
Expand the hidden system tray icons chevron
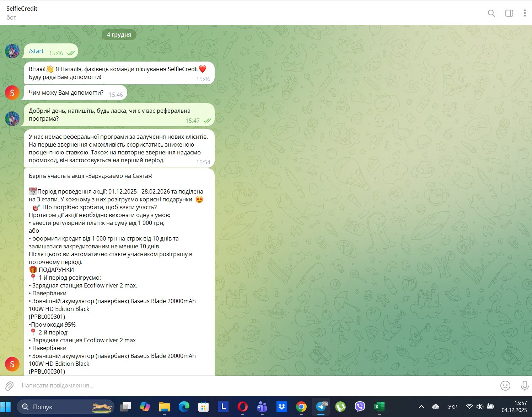421,407
